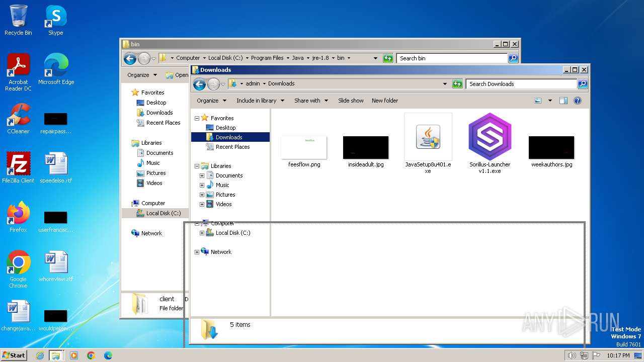Select the changejava document on desktop
Screen dimensions: 644x362
pyautogui.click(x=18, y=316)
